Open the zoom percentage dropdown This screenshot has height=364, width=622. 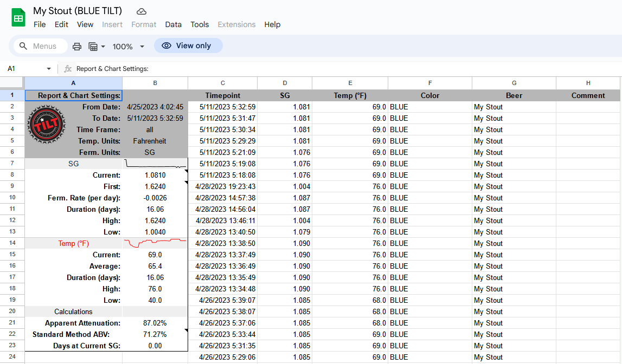coord(129,45)
